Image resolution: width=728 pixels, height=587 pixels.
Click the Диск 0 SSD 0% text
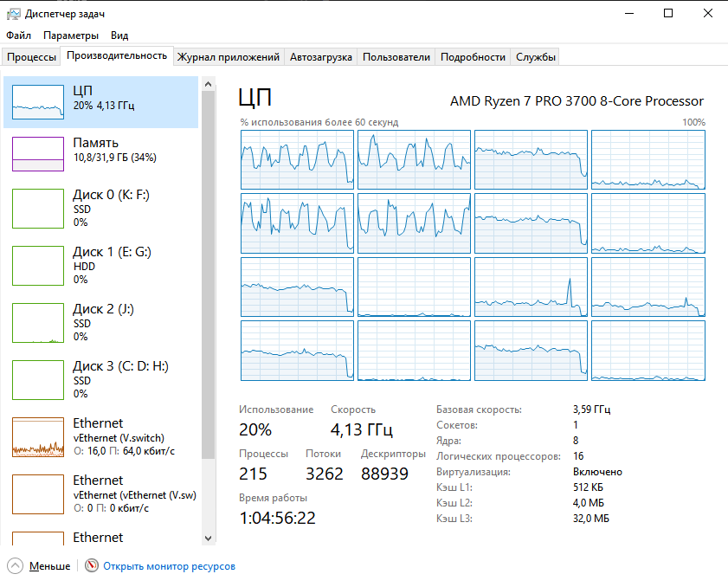[111, 209]
